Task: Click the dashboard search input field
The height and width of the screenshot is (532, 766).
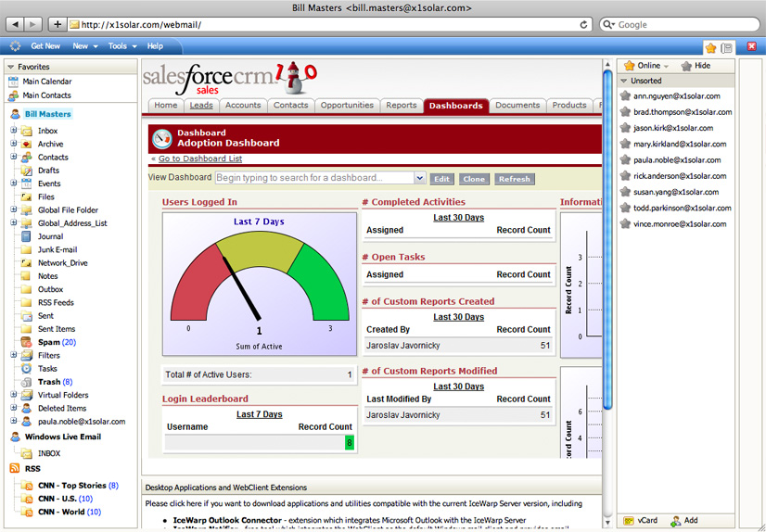Action: (313, 178)
